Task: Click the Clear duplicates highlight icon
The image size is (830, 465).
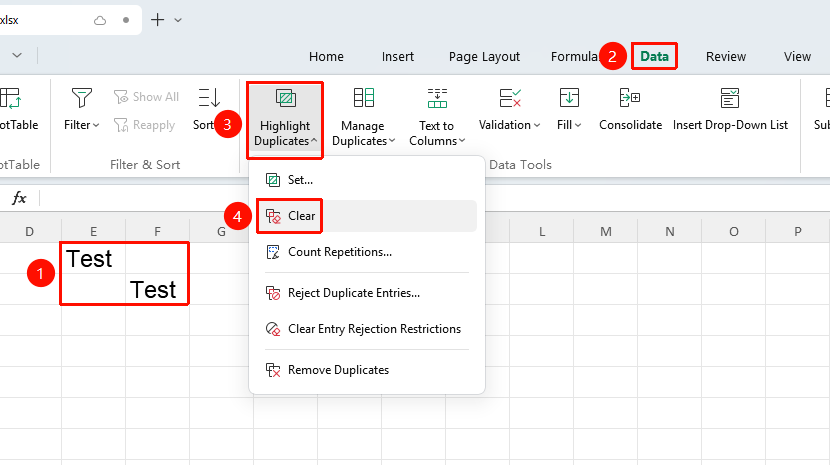Action: pyautogui.click(x=273, y=216)
